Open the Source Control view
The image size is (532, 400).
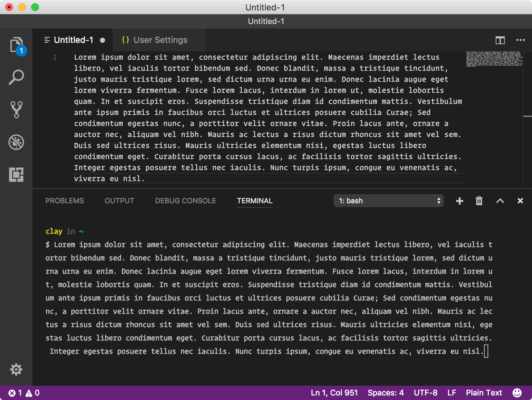point(16,110)
